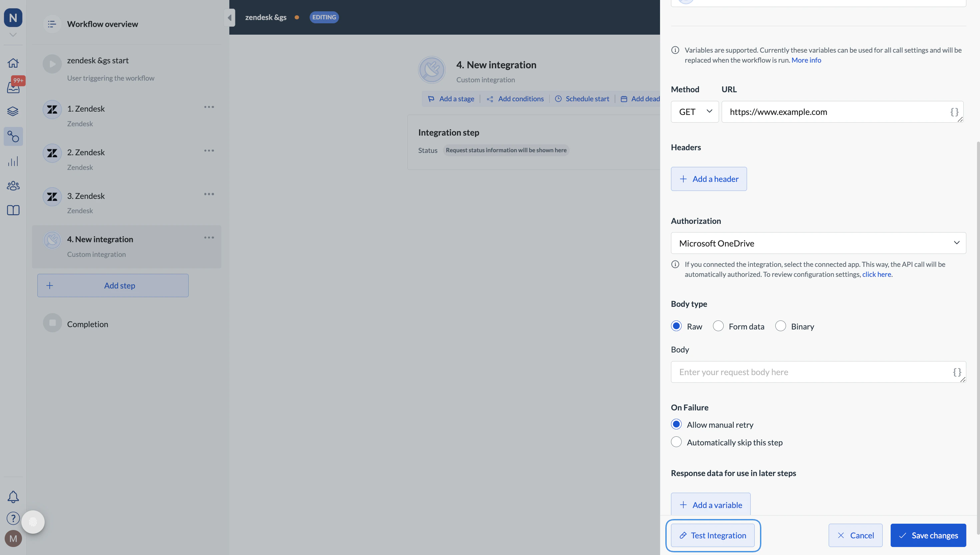The image size is (980, 555).
Task: Open the GET method dropdown
Action: pyautogui.click(x=694, y=112)
